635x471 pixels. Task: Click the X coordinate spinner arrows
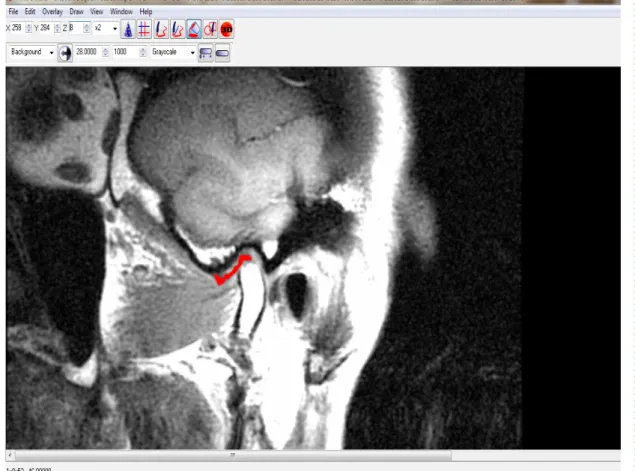click(28, 28)
